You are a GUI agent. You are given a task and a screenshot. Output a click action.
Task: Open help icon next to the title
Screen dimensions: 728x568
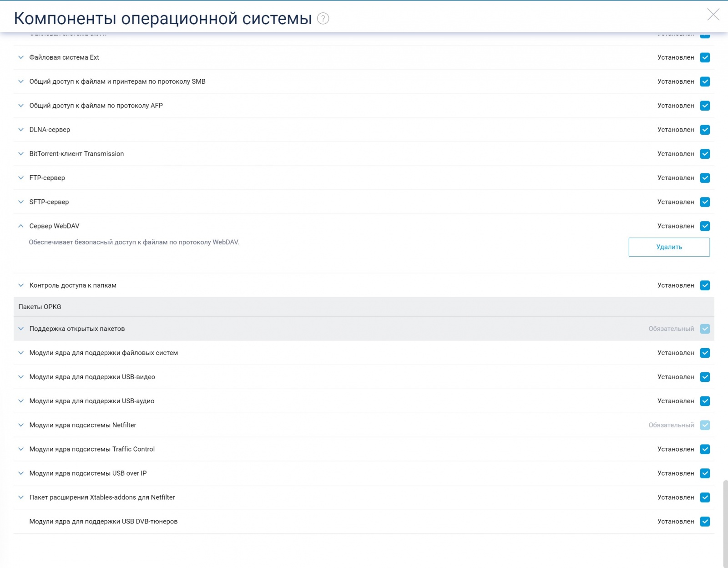coord(323,19)
